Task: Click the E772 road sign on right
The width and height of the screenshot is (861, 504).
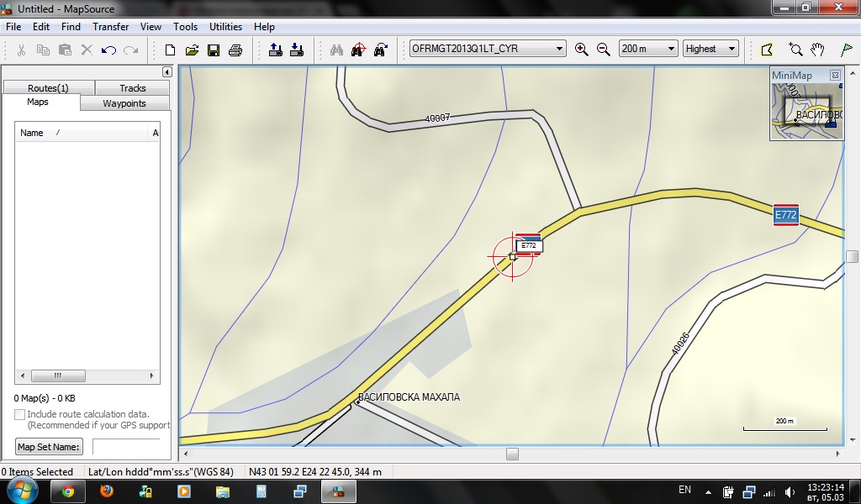Action: [x=786, y=215]
